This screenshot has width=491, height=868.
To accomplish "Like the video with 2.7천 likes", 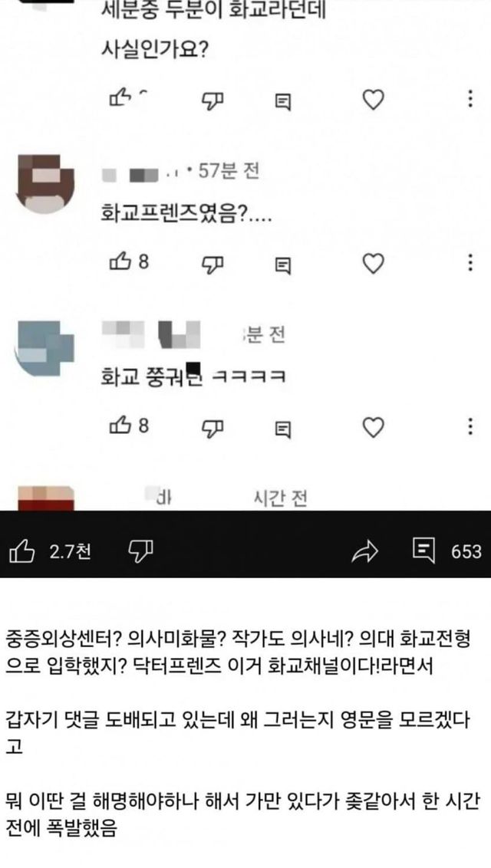I will click(x=22, y=551).
